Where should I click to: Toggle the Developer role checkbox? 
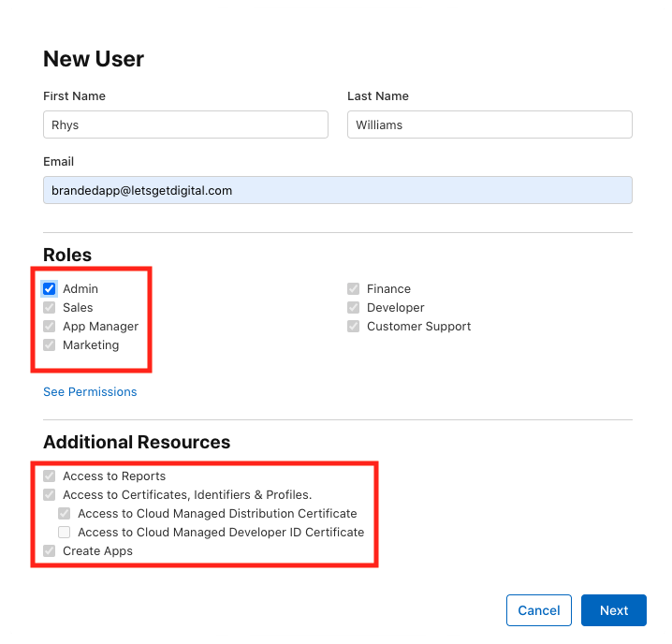354,308
